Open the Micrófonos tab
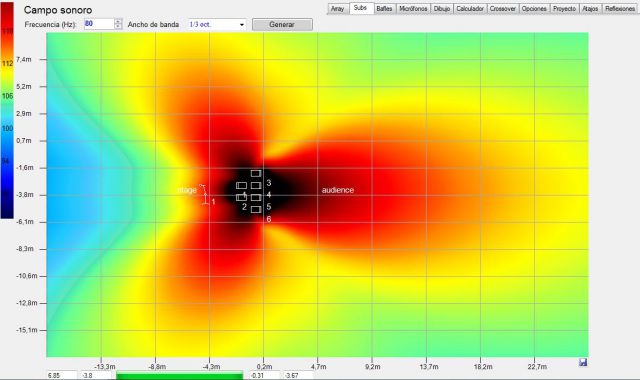This screenshot has width=640, height=380. [413, 9]
